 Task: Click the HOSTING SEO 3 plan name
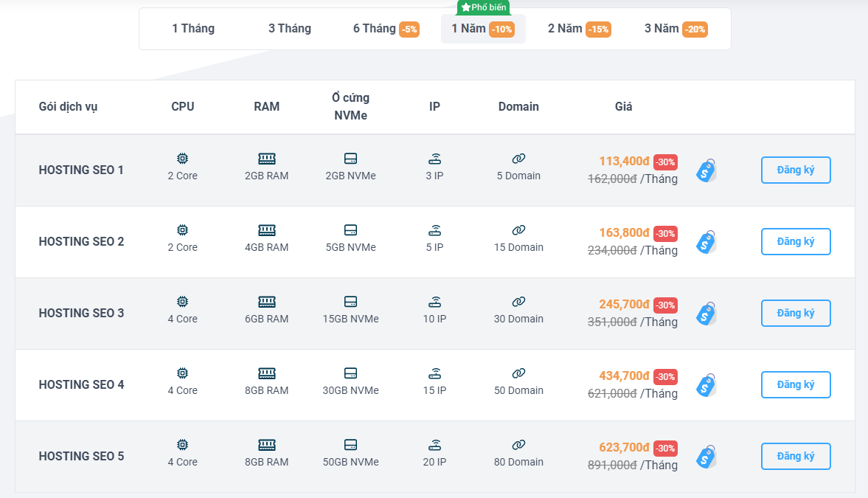(81, 313)
